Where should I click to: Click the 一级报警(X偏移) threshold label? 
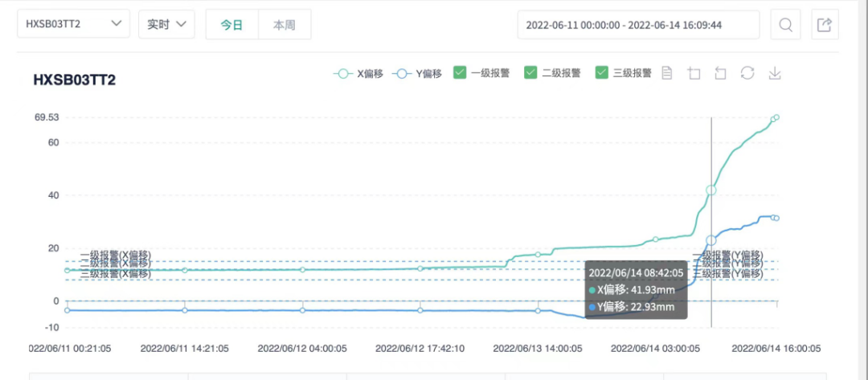click(115, 255)
